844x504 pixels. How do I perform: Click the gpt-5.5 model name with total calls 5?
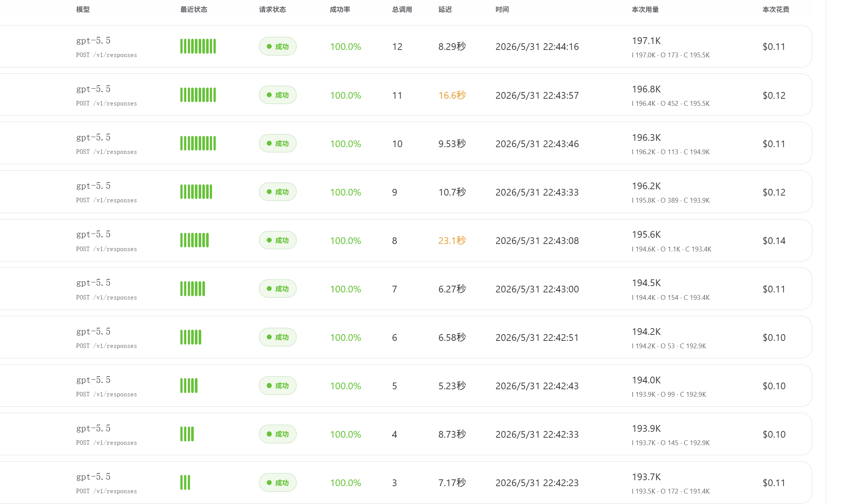(94, 380)
